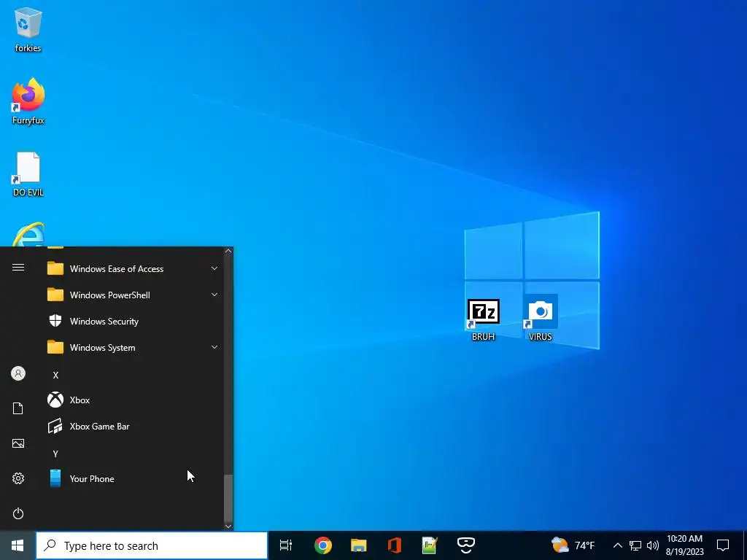Image resolution: width=747 pixels, height=560 pixels.
Task: Open Task View from the taskbar
Action: tap(286, 545)
